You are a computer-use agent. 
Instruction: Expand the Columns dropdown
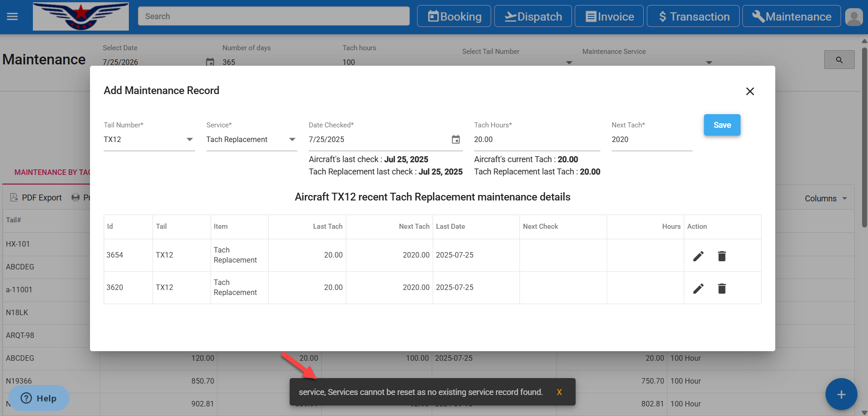(x=826, y=199)
